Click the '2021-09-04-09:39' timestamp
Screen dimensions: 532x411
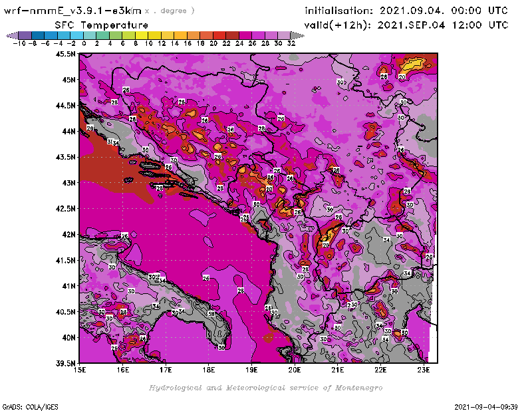click(x=486, y=407)
